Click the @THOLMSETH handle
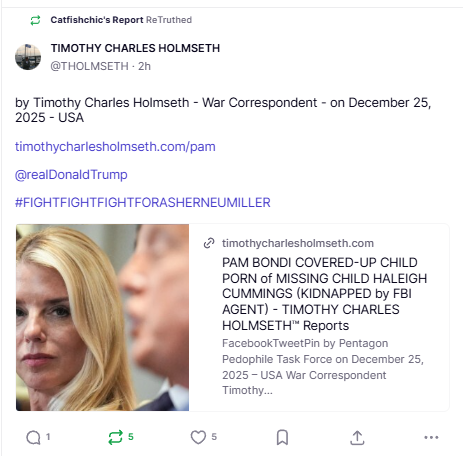 click(89, 66)
